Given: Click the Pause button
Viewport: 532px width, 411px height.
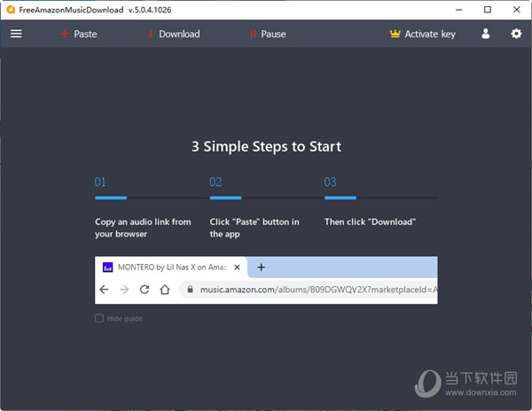Looking at the screenshot, I should point(268,34).
